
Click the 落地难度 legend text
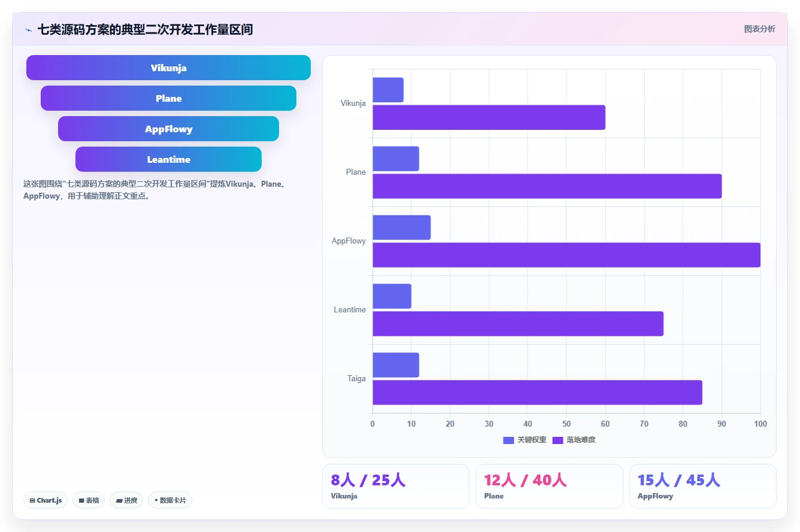(581, 440)
